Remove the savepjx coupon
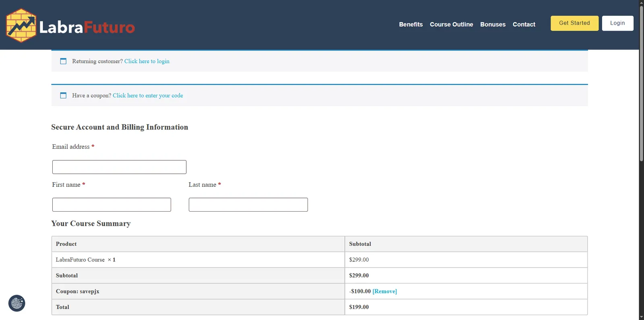 click(x=385, y=291)
